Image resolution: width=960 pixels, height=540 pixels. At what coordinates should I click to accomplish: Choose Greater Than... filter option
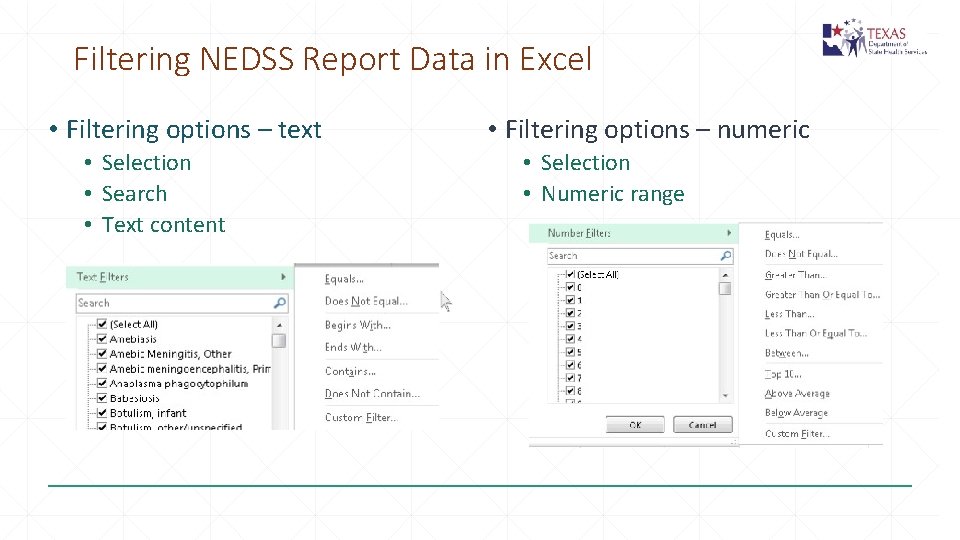(x=795, y=275)
